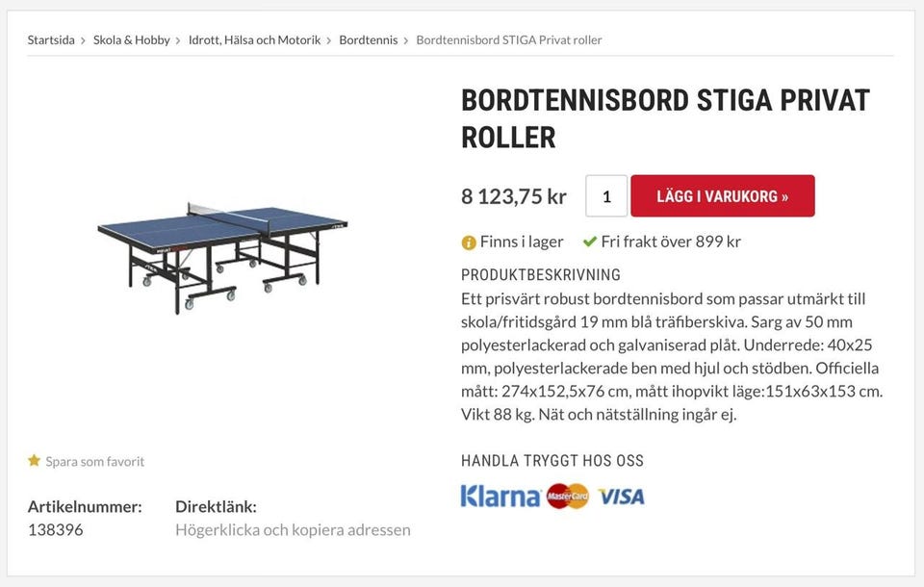Click the quantity input field
The image size is (924, 587).
pos(606,196)
